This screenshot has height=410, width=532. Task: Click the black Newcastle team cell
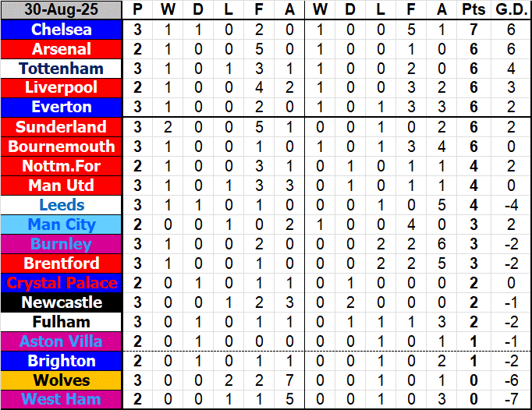62,302
